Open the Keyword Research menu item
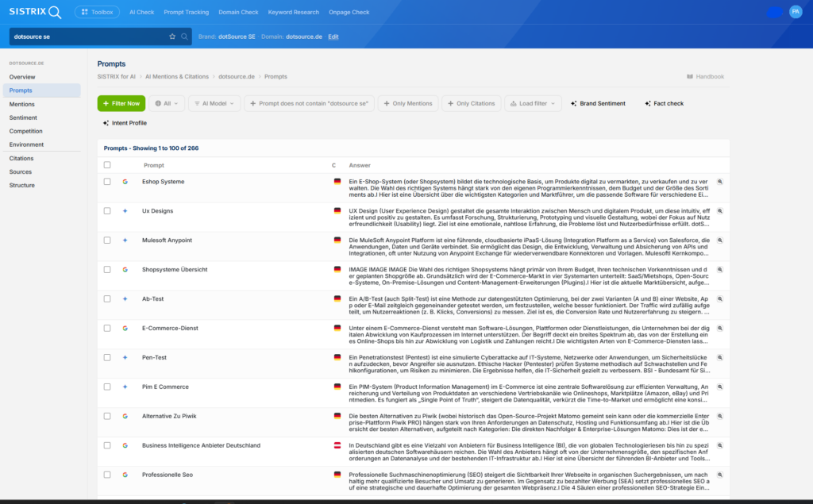Image resolution: width=813 pixels, height=504 pixels. coord(294,12)
